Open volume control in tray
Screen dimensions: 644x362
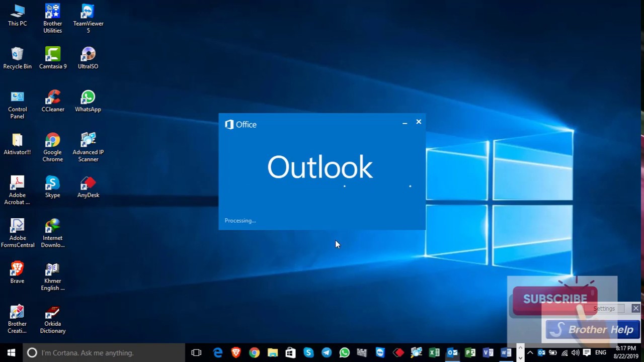point(575,353)
